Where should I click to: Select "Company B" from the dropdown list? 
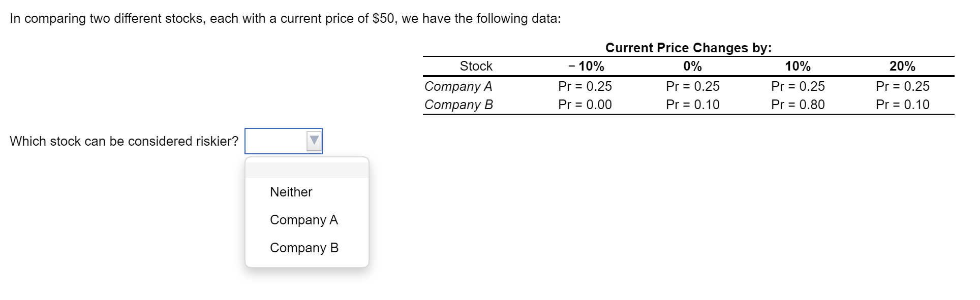click(304, 248)
